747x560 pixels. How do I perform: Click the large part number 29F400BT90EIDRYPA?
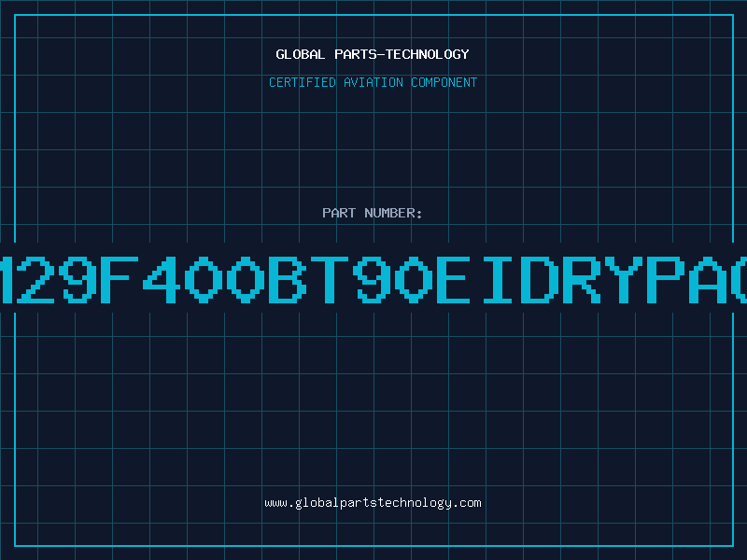pyautogui.click(x=373, y=279)
